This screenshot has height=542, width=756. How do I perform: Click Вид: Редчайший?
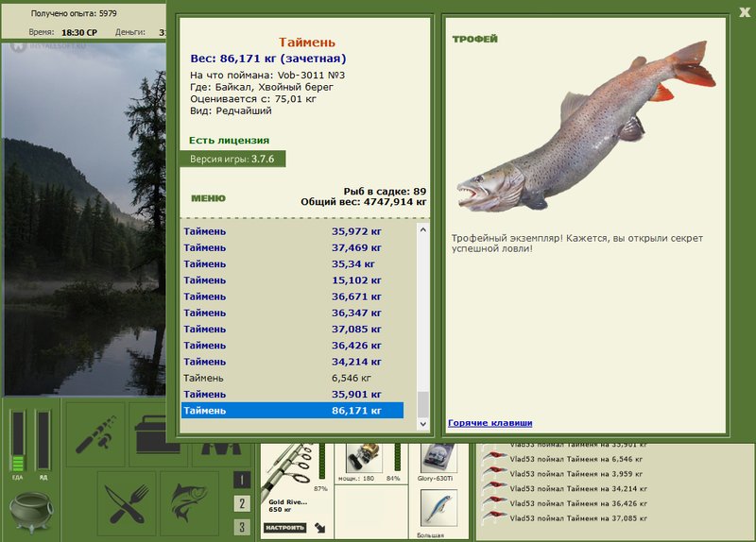tap(231, 110)
